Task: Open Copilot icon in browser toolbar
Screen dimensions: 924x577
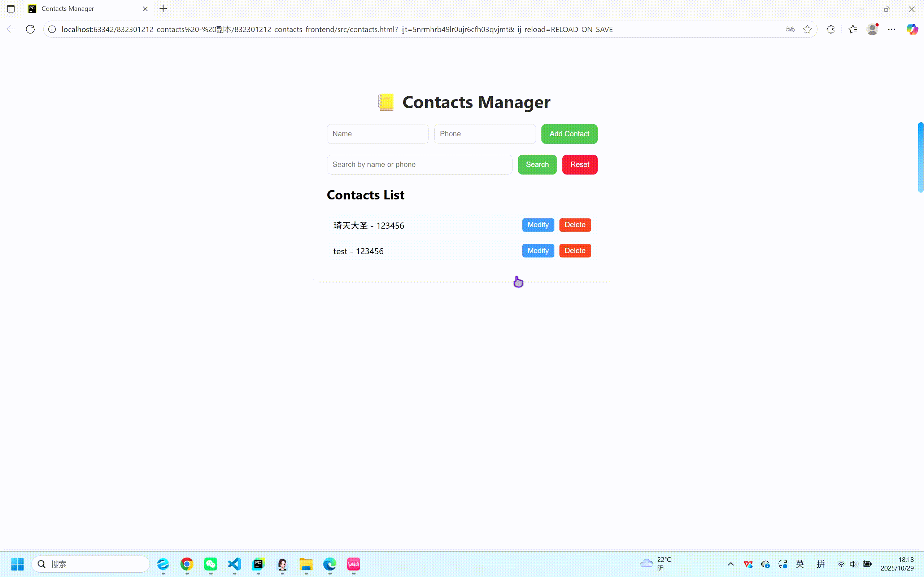Action: coord(912,29)
